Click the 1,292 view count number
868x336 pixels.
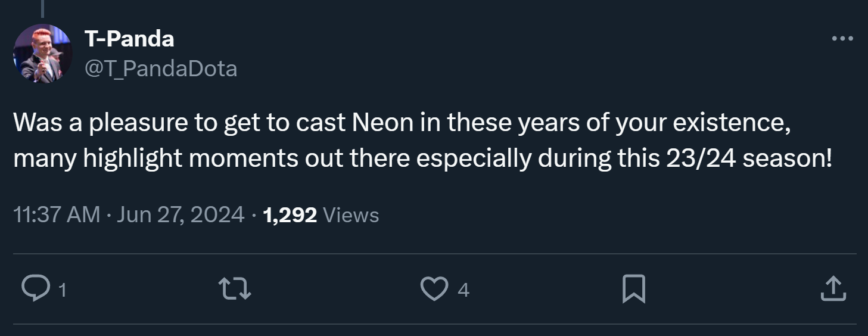coord(290,215)
